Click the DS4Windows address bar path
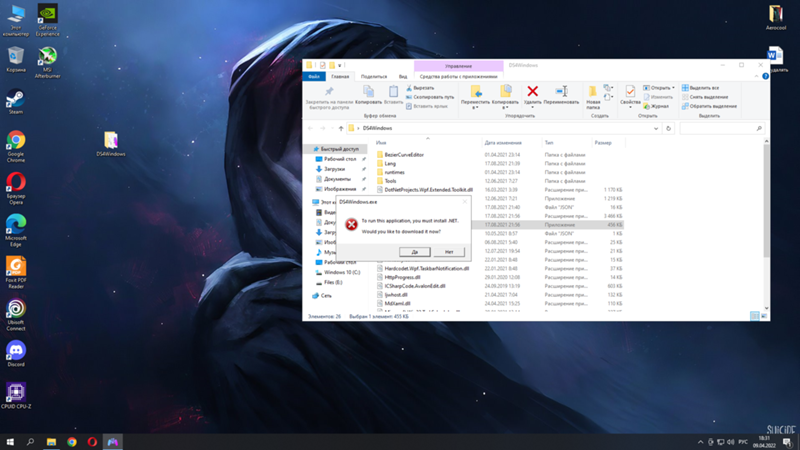This screenshot has height=450, width=800. click(x=377, y=129)
